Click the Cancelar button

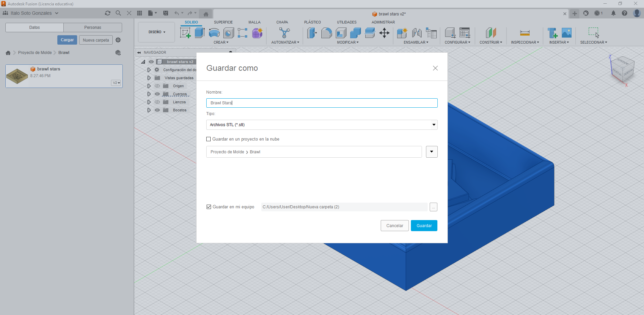(x=395, y=226)
